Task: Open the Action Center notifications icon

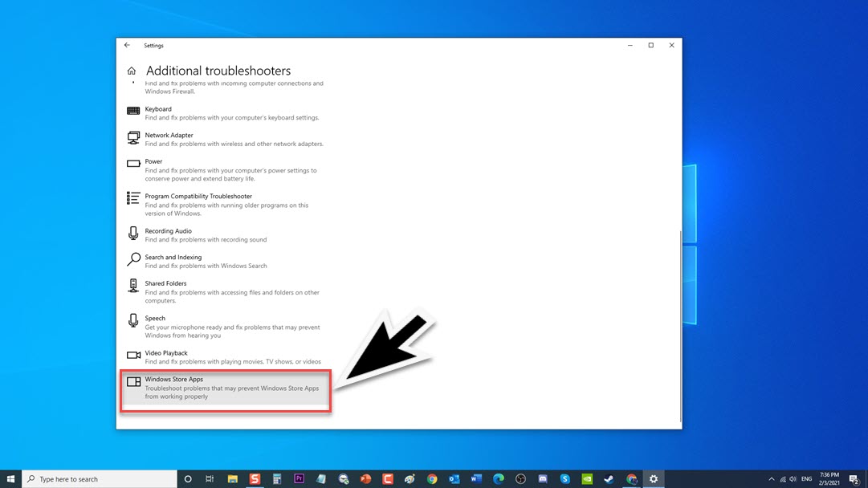Action: tap(854, 479)
